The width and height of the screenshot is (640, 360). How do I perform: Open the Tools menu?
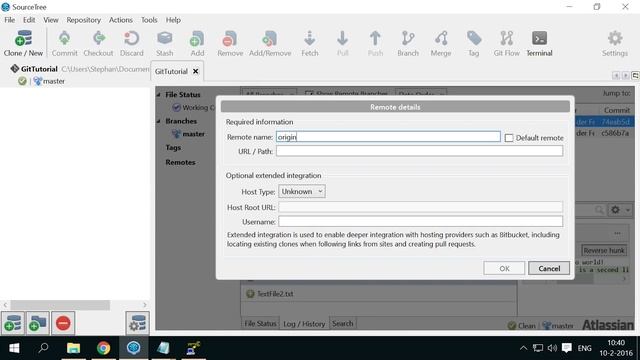pyautogui.click(x=149, y=20)
